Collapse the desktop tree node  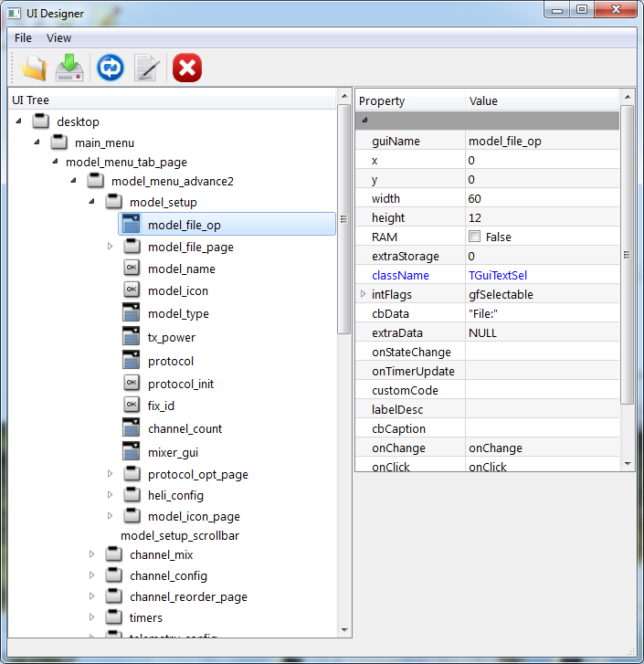(18, 121)
